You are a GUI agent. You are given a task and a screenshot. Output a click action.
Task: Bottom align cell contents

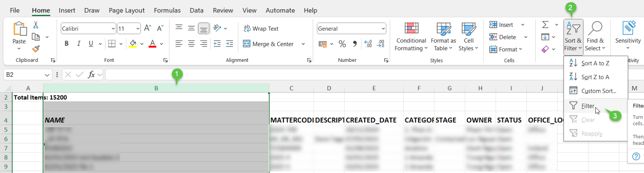(x=204, y=28)
